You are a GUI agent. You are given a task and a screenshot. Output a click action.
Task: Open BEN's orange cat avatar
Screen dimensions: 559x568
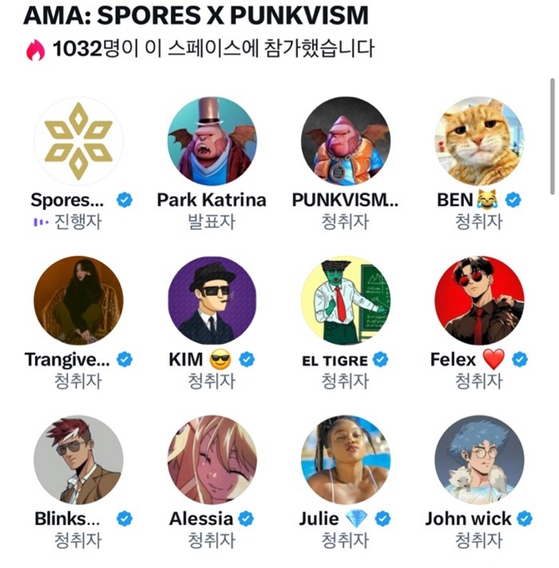click(479, 141)
